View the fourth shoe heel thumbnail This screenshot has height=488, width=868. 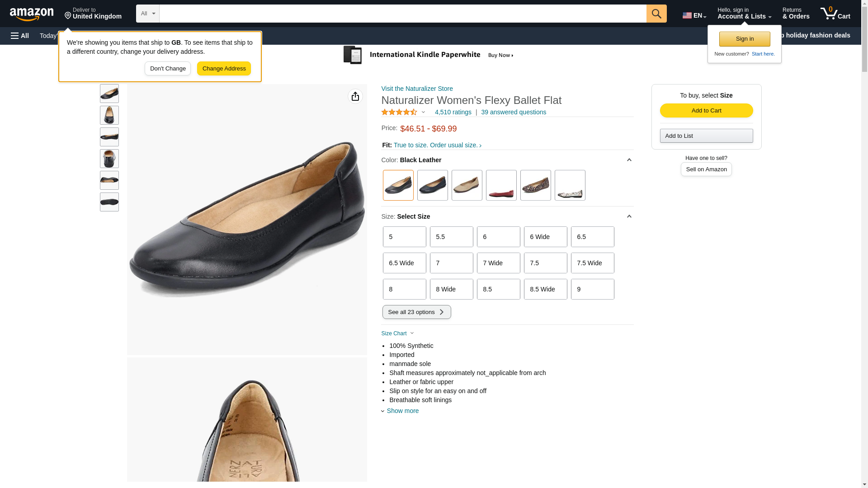(109, 159)
